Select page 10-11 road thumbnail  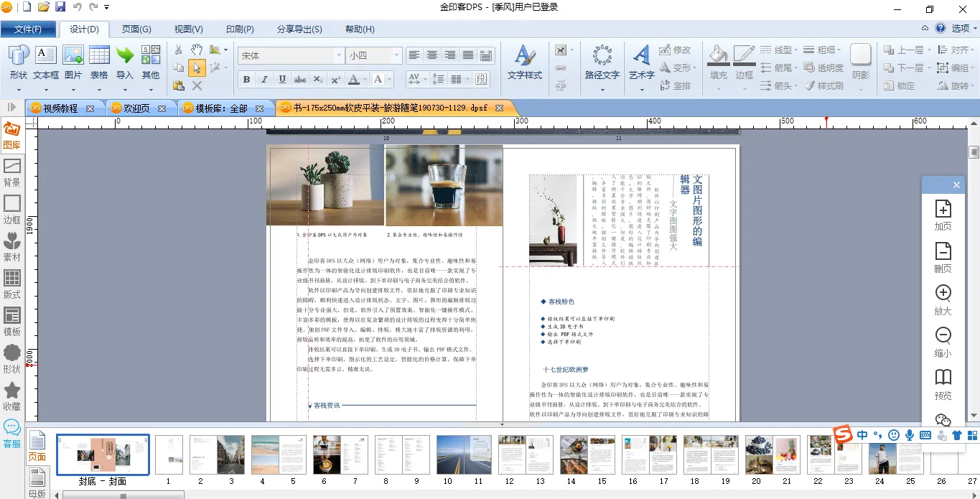tap(463, 454)
